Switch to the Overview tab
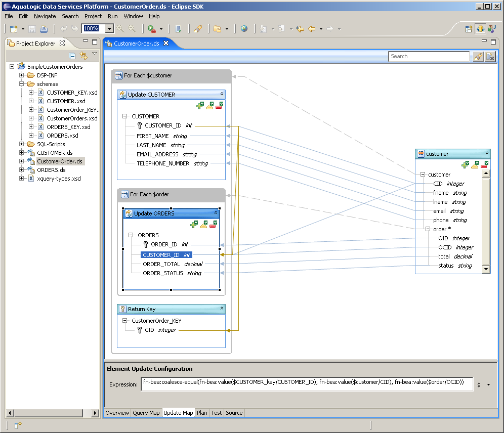504x433 pixels. tap(117, 413)
